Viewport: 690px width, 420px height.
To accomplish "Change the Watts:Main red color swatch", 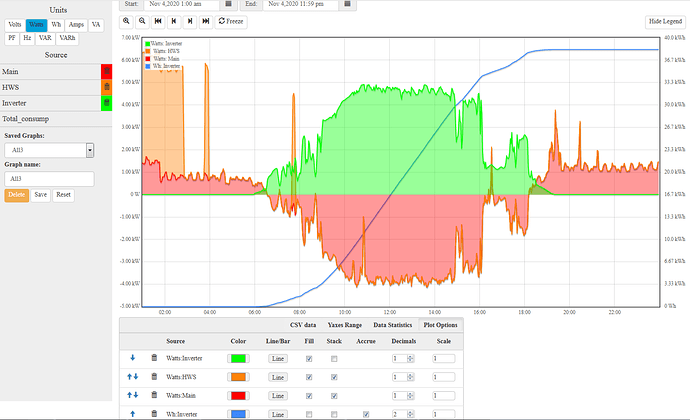I will point(239,395).
